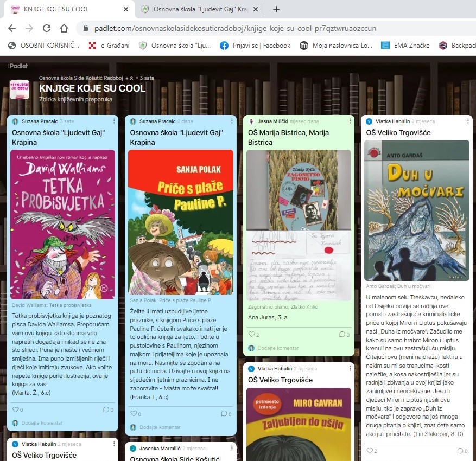The image size is (476, 461).
Task: Click the text Ana Juras, 3. a
Action: (268, 317)
